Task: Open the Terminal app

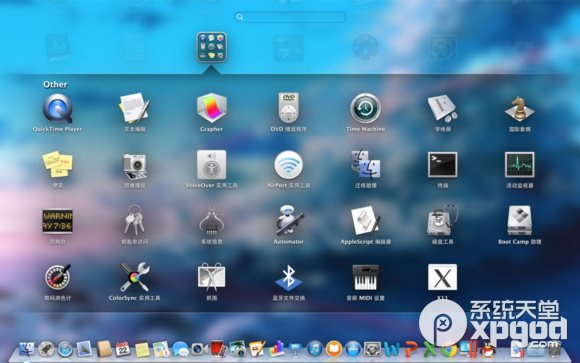Action: (x=442, y=165)
